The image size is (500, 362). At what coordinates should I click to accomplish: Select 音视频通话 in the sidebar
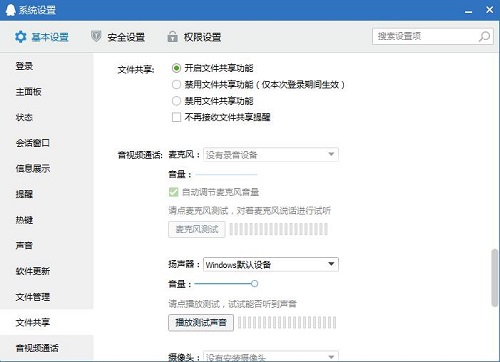click(x=47, y=348)
